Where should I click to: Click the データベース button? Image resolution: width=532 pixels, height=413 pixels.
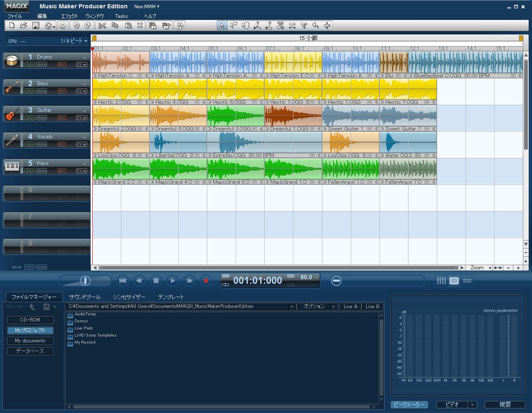pyautogui.click(x=30, y=351)
